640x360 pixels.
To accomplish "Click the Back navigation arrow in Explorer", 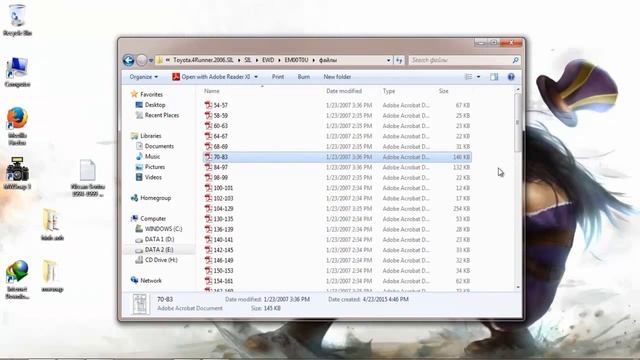I will click(x=129, y=60).
